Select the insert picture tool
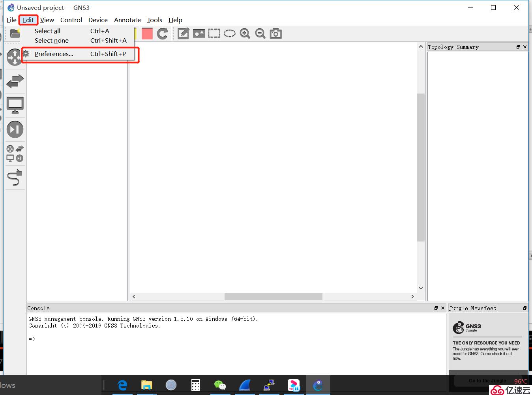The image size is (532, 395). click(199, 34)
